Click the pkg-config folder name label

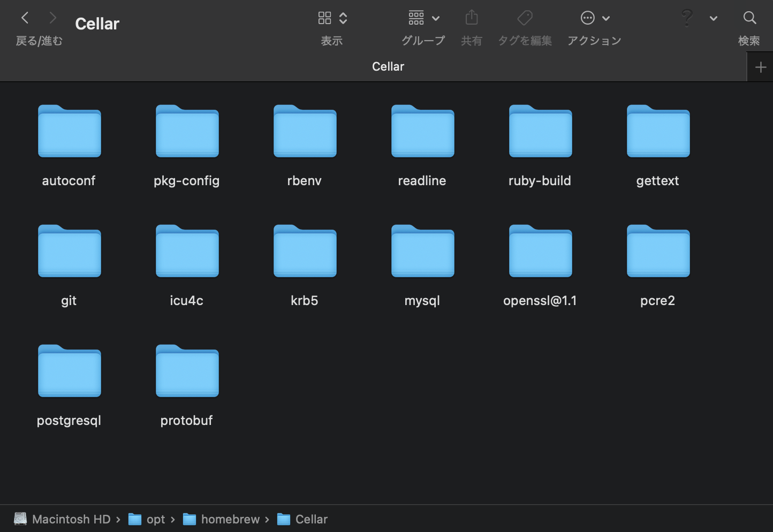pos(186,181)
